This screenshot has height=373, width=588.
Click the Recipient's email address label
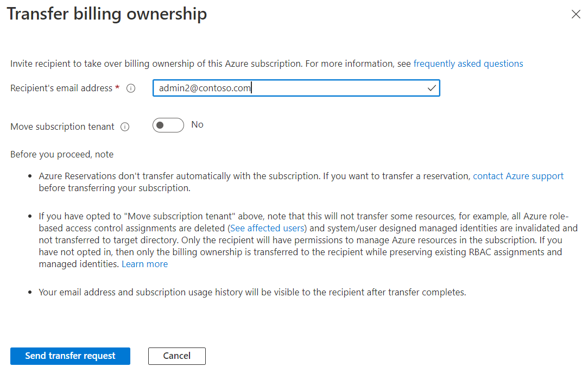click(61, 88)
